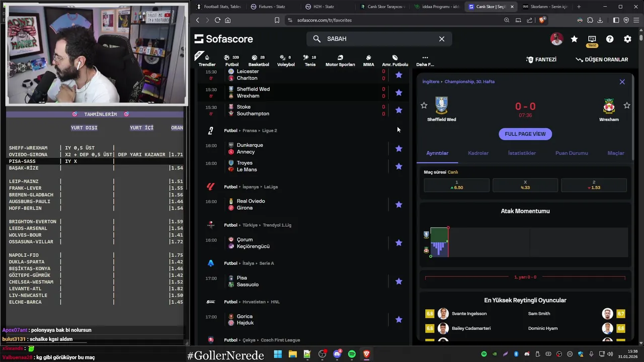Select the Ayrıntılar tab
644x362 pixels.
coord(437,153)
